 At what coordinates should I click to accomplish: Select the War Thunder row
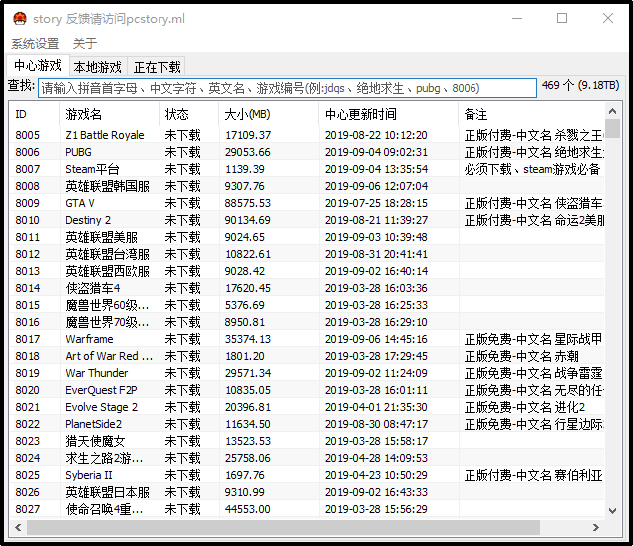click(307, 373)
